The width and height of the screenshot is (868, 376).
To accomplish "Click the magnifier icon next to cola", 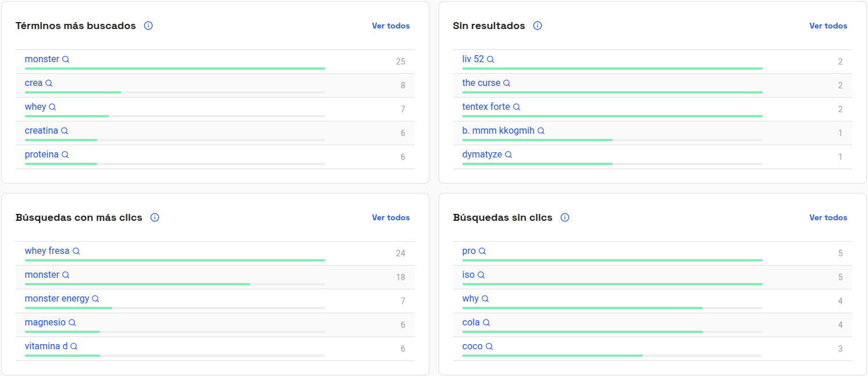I will (486, 323).
